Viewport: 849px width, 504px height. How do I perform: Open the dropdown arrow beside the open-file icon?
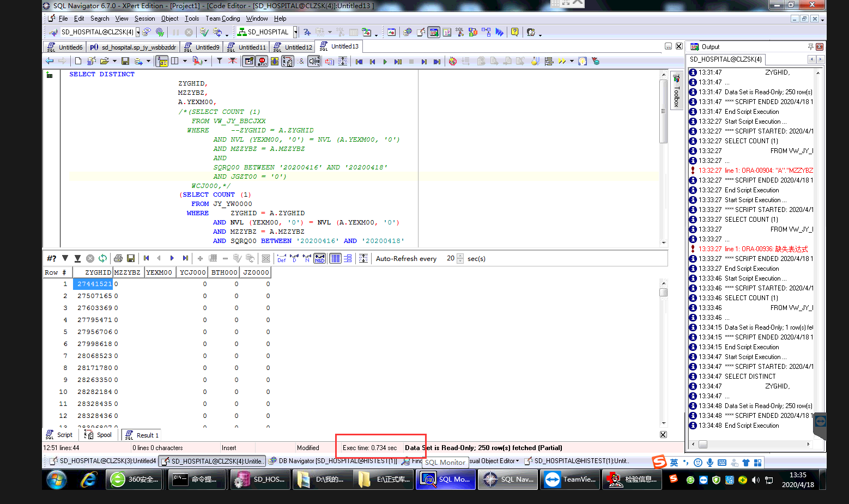[114, 61]
